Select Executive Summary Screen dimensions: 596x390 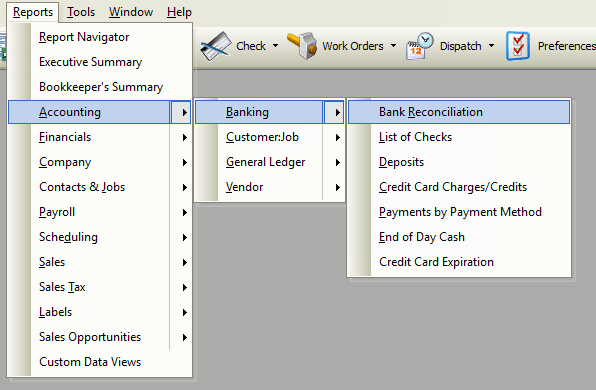pyautogui.click(x=100, y=62)
